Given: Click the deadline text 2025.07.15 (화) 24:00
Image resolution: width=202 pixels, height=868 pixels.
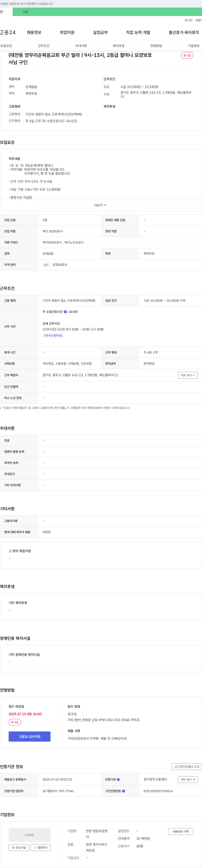Looking at the screenshot, I should coord(25,714).
